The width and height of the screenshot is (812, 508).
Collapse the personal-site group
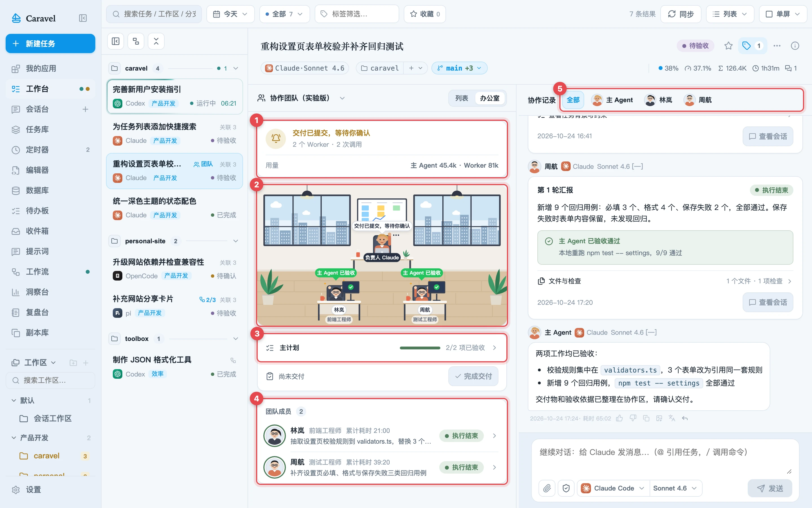235,241
